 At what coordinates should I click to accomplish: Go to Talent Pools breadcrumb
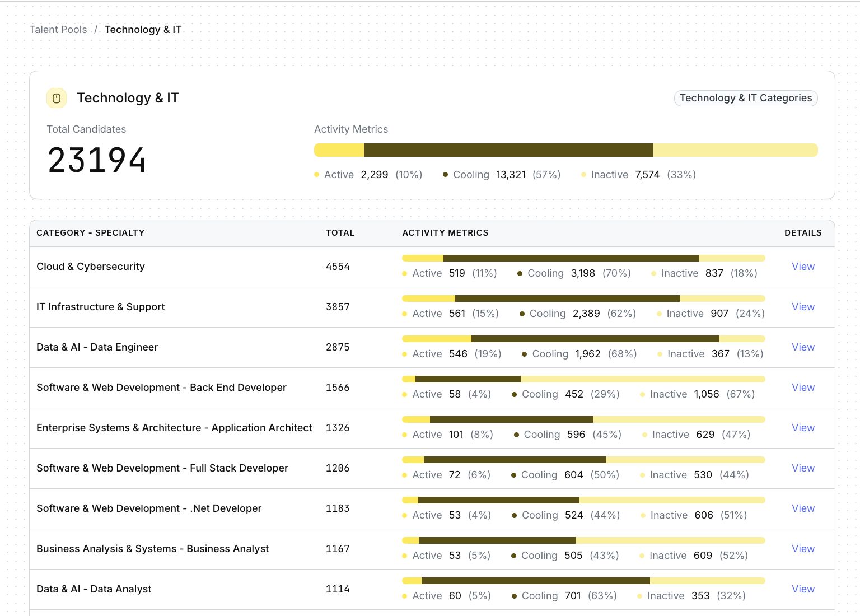pyautogui.click(x=58, y=30)
